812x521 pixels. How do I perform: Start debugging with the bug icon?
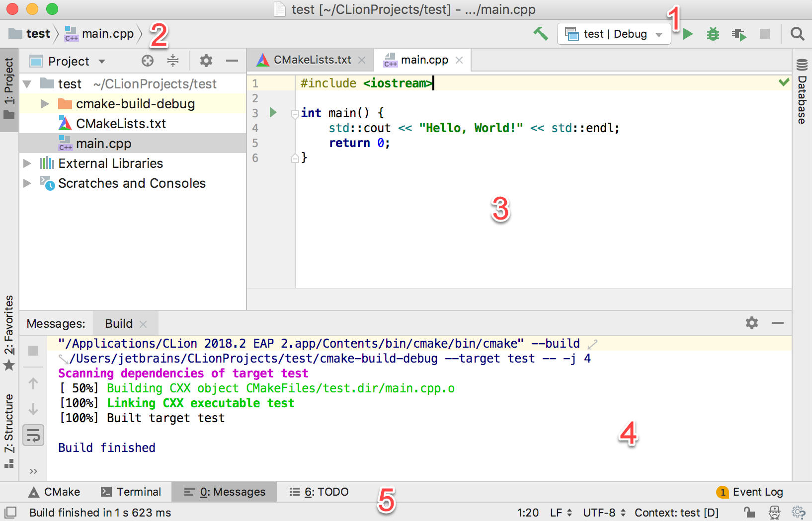pos(713,34)
